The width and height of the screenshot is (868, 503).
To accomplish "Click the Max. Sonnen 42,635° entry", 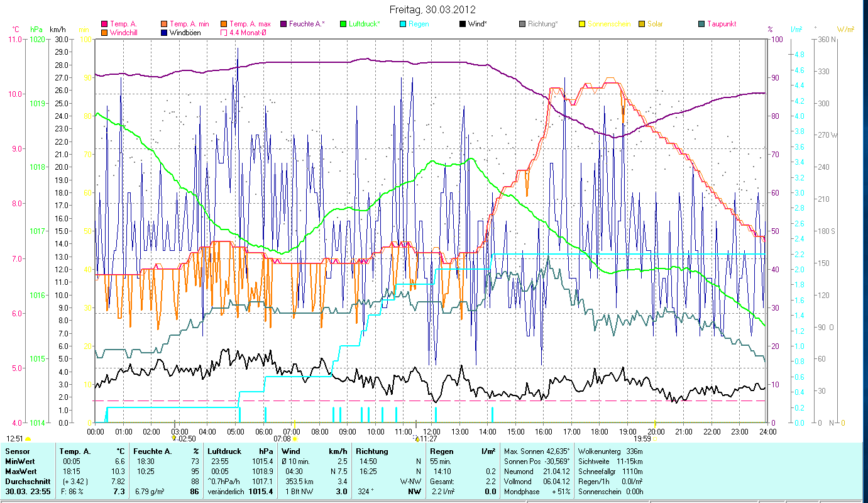I will click(537, 451).
